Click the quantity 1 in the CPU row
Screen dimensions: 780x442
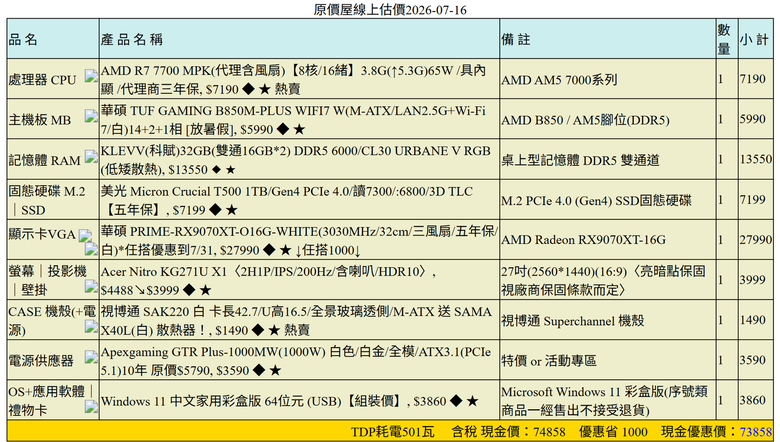pos(720,79)
